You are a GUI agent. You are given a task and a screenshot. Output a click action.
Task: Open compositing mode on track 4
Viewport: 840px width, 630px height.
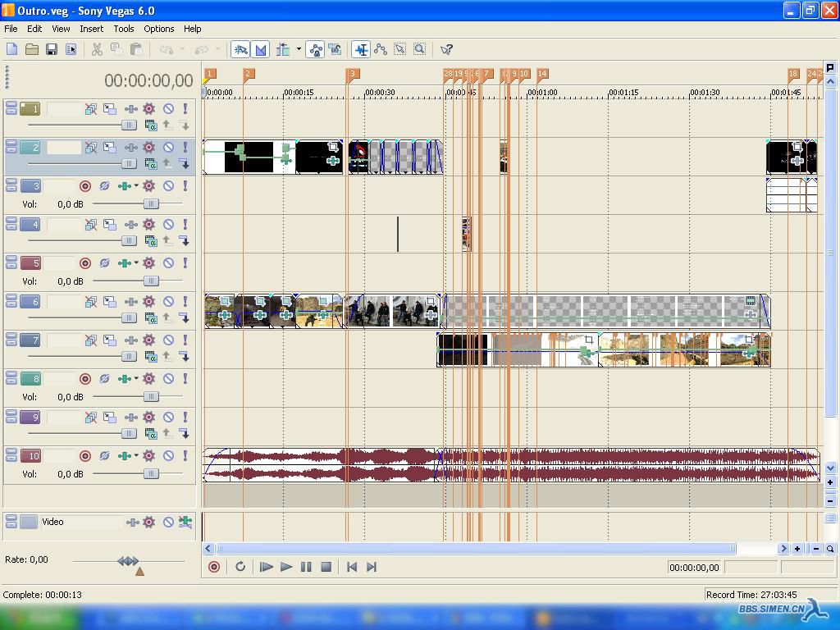point(151,241)
